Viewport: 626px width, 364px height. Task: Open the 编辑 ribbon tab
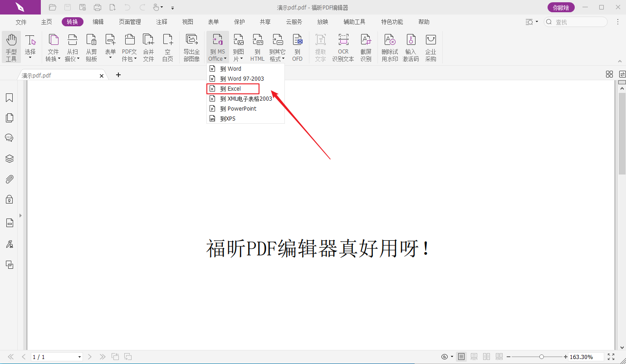tap(98, 22)
